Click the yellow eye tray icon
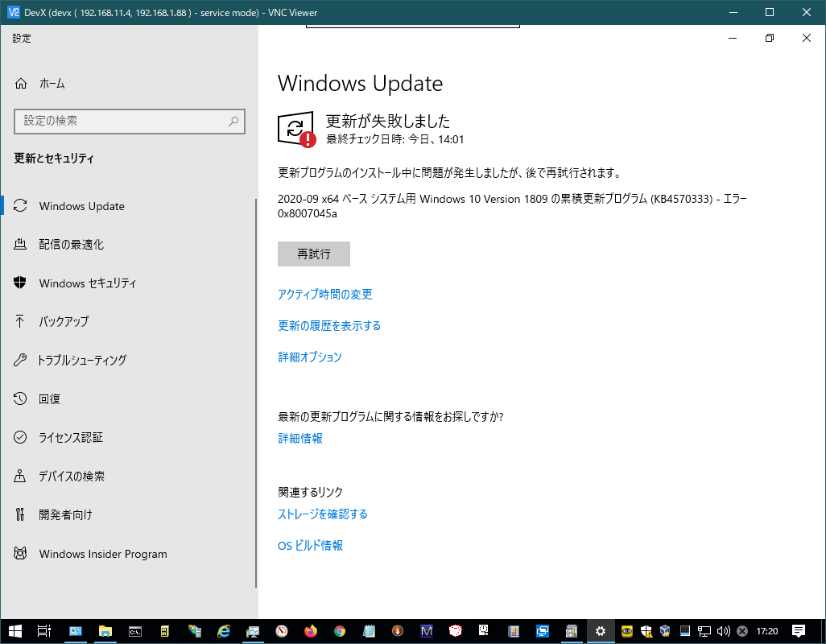Screen dimensions: 826x644 (x=627, y=631)
